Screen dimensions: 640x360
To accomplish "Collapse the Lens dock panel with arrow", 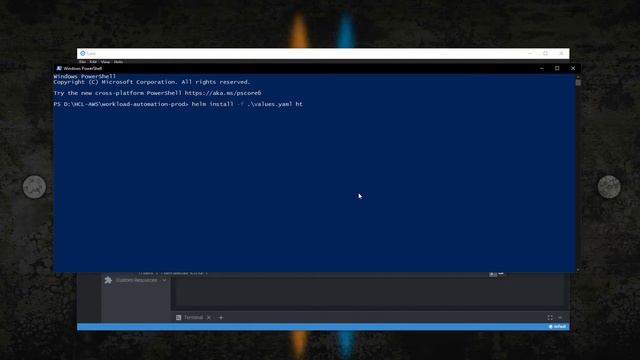I will click(x=560, y=318).
